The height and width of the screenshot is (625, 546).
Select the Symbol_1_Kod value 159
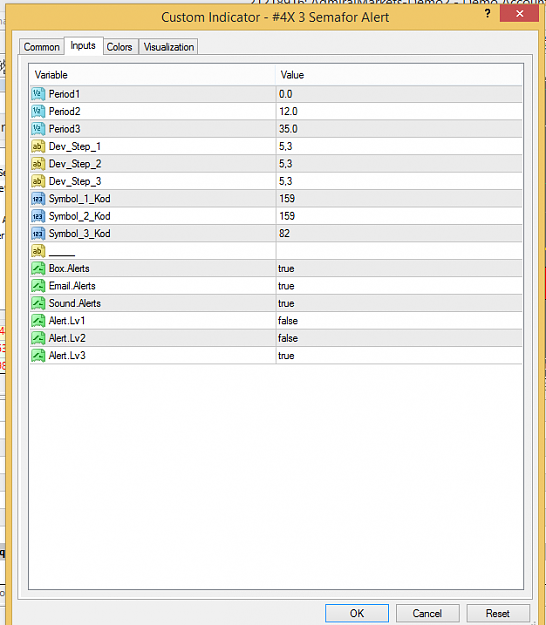tap(287, 199)
